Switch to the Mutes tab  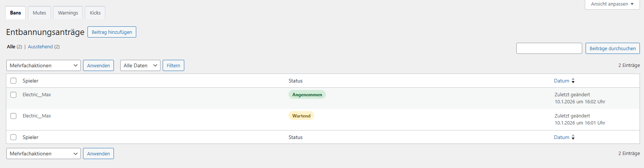(39, 13)
